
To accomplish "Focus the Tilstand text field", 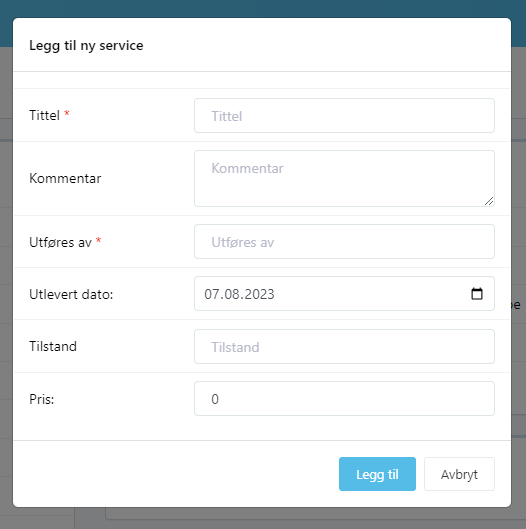I will (x=344, y=346).
